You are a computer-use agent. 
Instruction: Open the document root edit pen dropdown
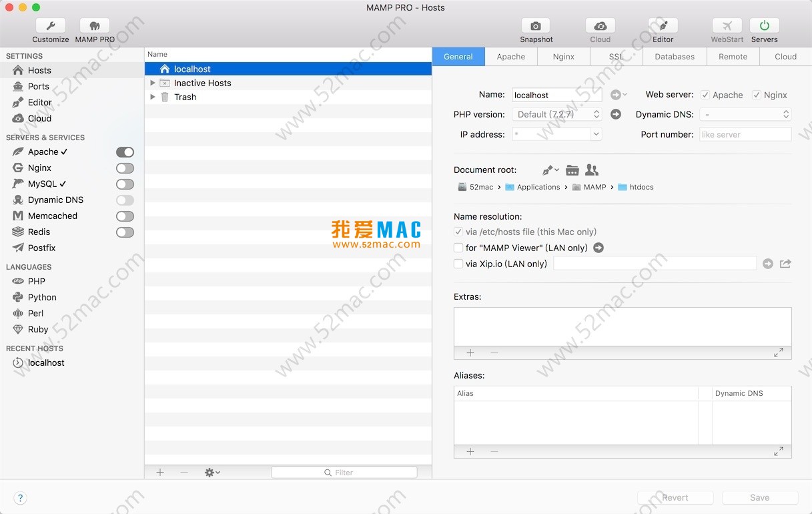(550, 170)
